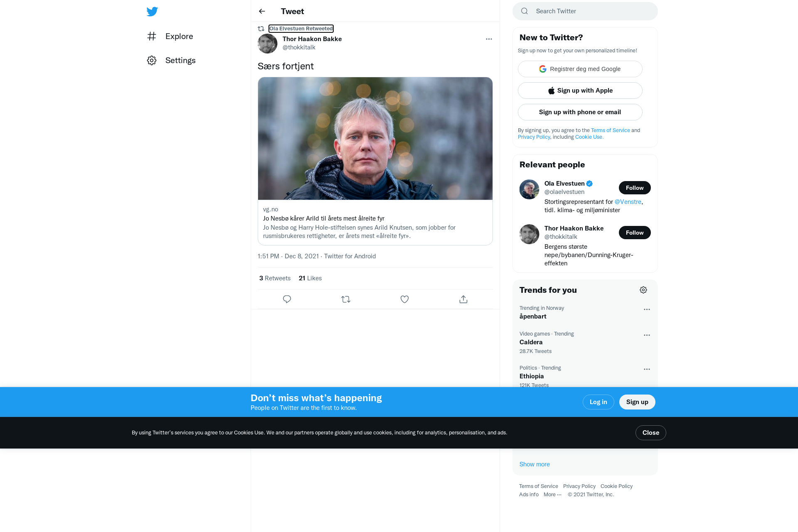Go back using the arrow icon
Screen dimensions: 798x532
click(262, 11)
